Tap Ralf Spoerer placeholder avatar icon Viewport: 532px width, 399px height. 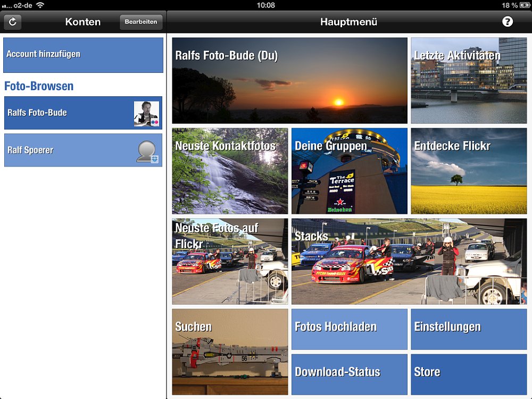click(146, 151)
